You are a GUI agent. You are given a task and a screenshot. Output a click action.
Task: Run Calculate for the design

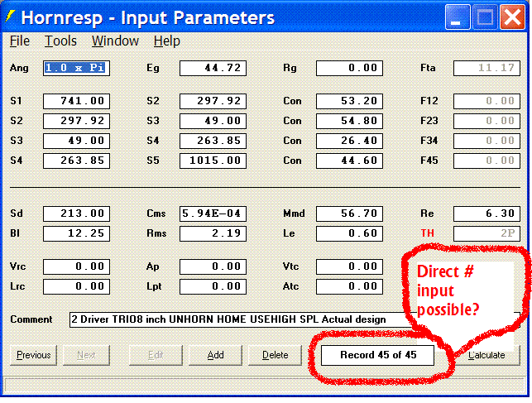[486, 355]
